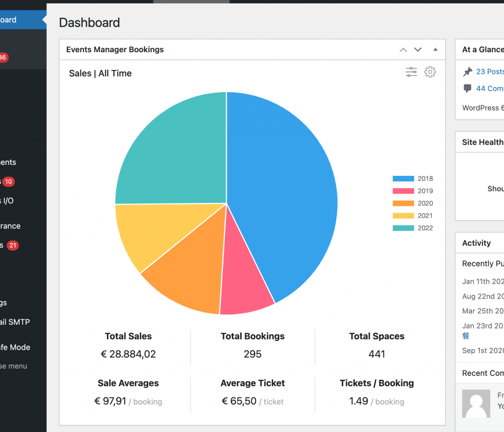This screenshot has width=504, height=432.
Task: Open the Events Manager widget settings gear
Action: (x=430, y=72)
